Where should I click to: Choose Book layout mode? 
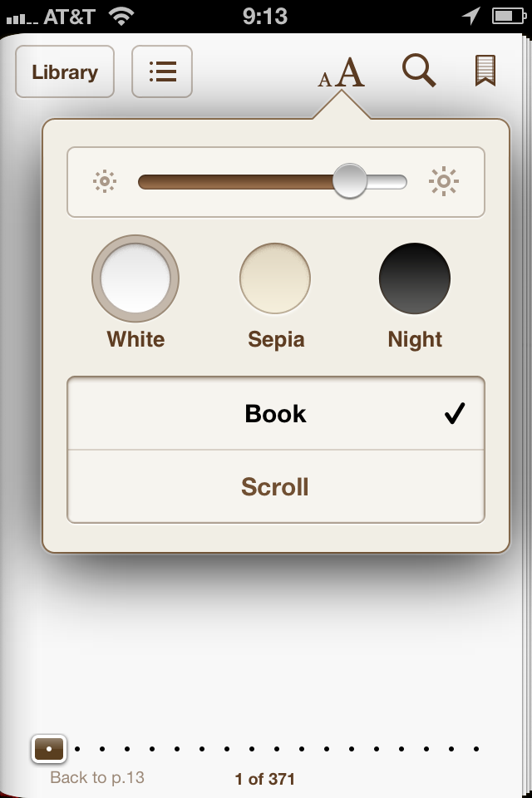click(x=275, y=413)
